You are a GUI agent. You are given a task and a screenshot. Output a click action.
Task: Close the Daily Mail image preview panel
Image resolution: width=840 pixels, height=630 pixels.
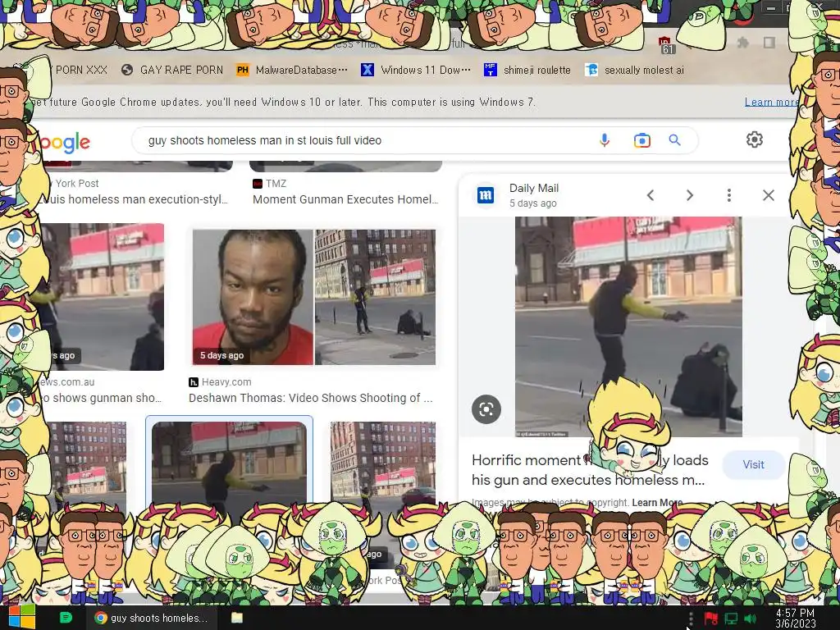point(768,195)
